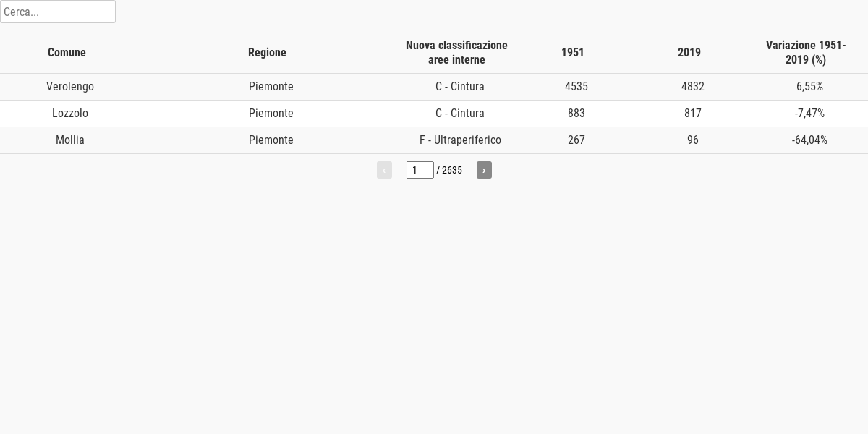
Task: Go to next page arrow
Action: 484,170
